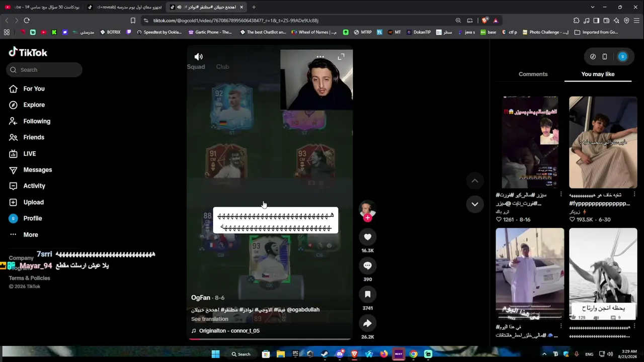Open the Explore page
The height and width of the screenshot is (362, 644).
[x=27, y=105]
